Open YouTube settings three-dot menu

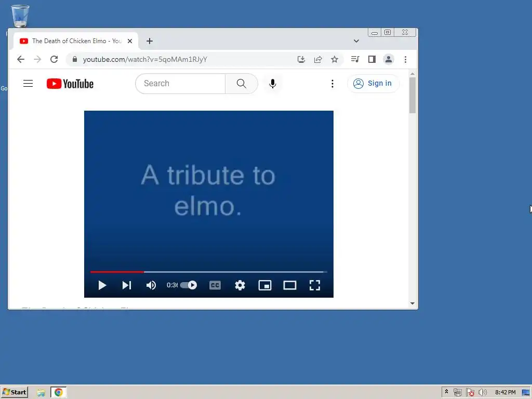point(332,84)
